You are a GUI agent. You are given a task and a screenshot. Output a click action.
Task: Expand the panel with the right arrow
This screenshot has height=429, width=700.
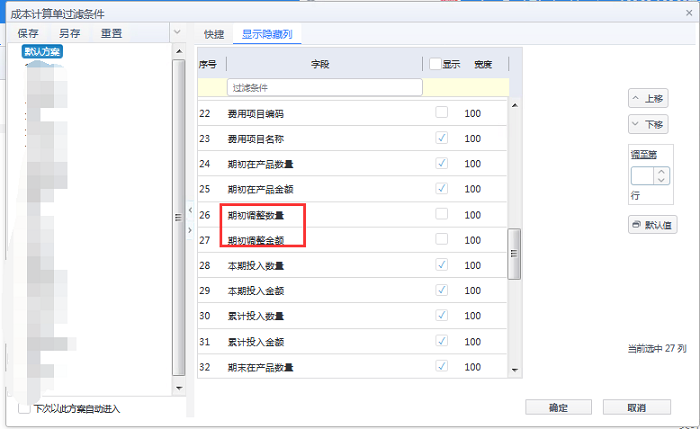click(x=190, y=230)
